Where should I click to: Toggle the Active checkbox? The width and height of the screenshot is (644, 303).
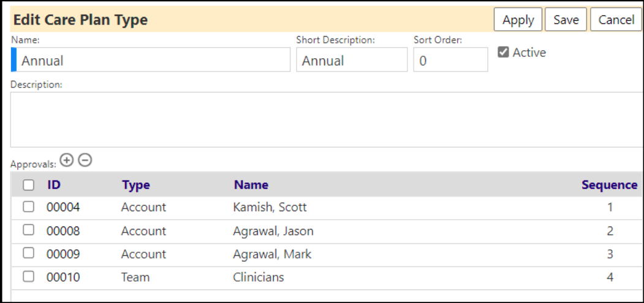click(x=503, y=52)
